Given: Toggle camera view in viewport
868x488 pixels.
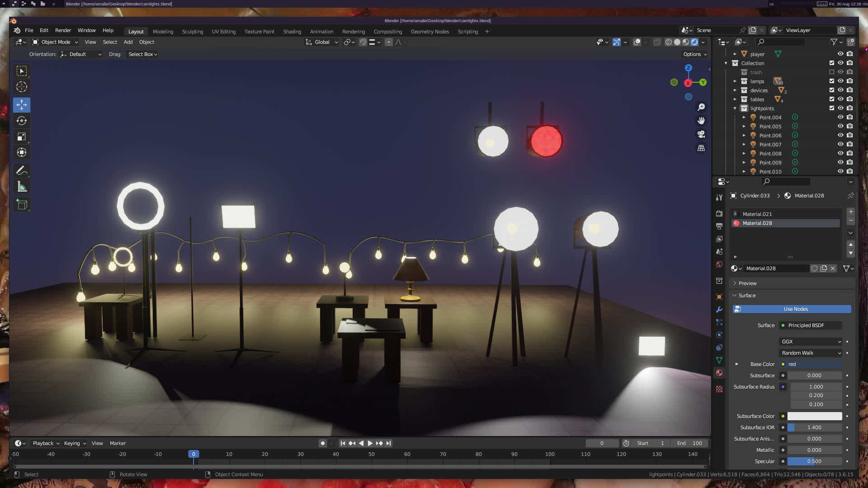Looking at the screenshot, I should [701, 134].
